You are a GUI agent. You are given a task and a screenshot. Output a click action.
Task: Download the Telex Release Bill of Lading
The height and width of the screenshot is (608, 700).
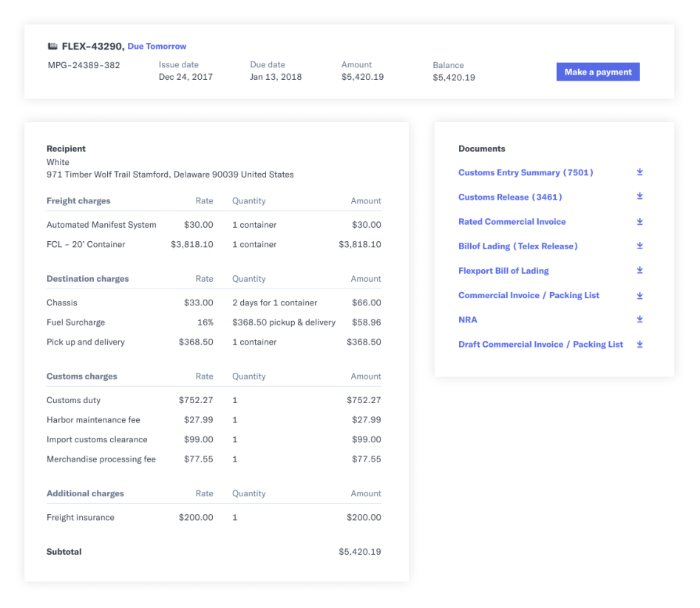639,246
